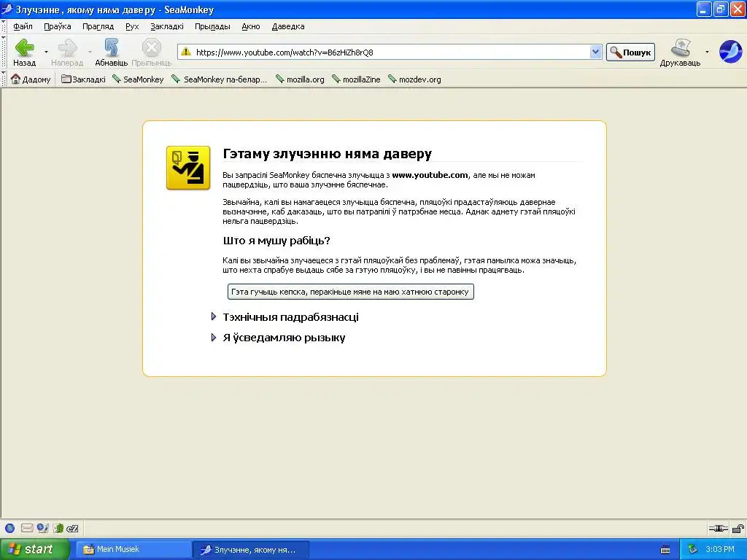Open the Address Book icon in the status bar
Screen dimensions: 747x560
[x=58, y=528]
